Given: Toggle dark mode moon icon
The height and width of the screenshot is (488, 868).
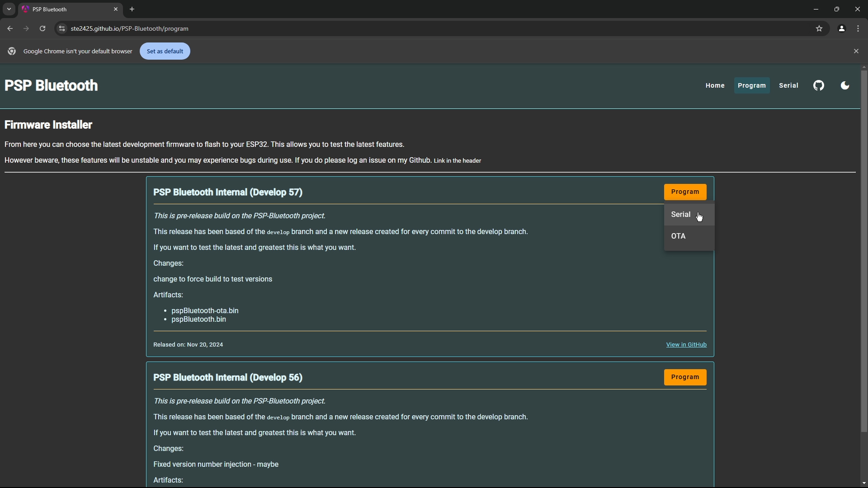Looking at the screenshot, I should (844, 85).
